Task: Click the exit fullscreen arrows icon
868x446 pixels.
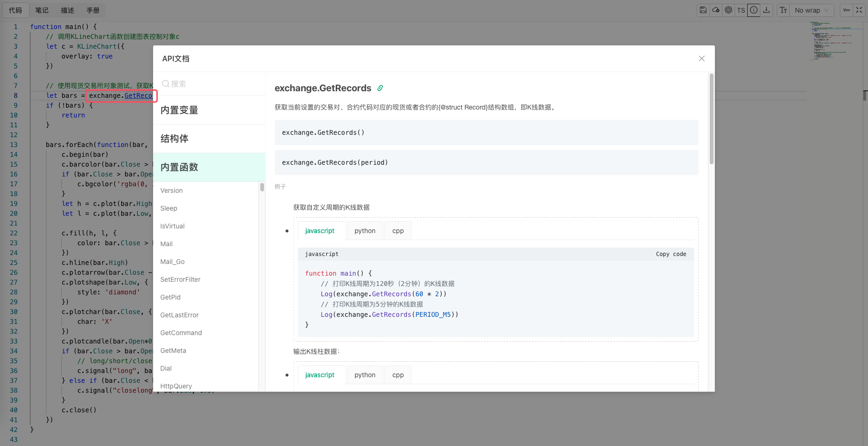Action: [859, 10]
